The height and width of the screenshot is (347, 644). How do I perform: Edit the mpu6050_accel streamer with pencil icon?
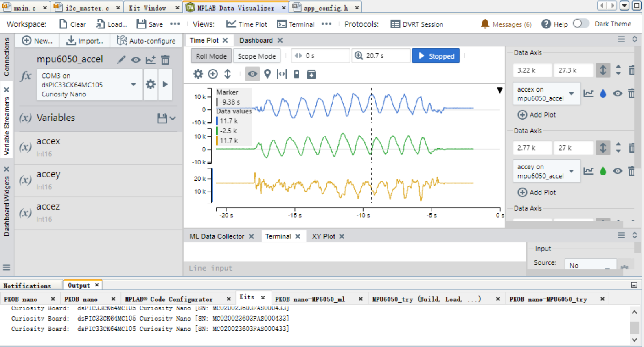coord(121,60)
